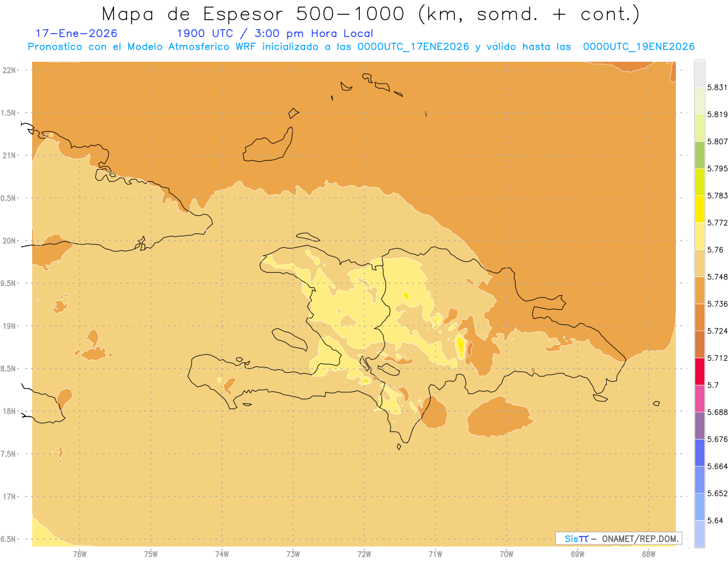The image size is (728, 562).
Task: Click the legend value 5.807
Action: tap(717, 141)
